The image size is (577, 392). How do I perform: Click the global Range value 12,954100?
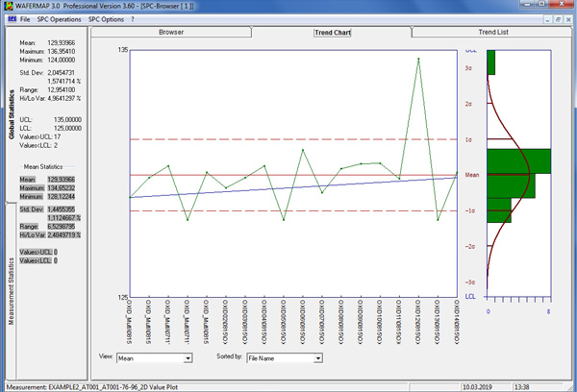pos(62,89)
